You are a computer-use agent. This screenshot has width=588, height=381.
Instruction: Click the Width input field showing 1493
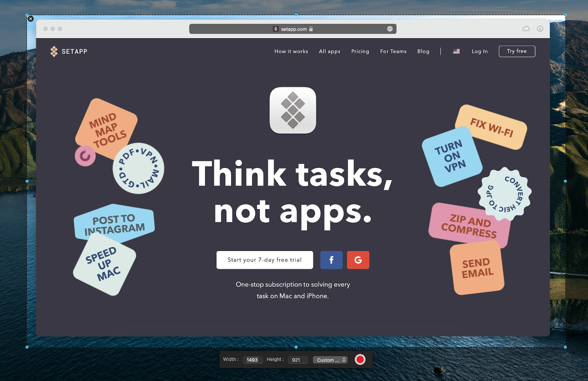click(x=253, y=360)
